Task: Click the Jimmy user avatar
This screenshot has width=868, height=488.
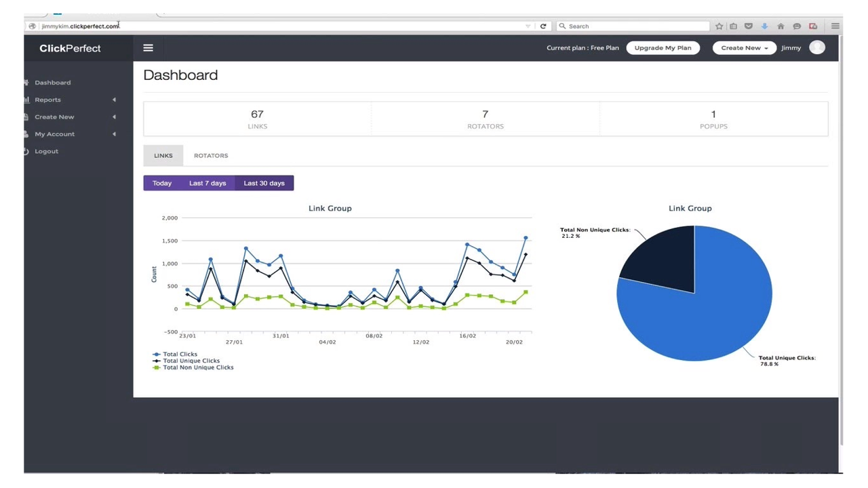Action: tap(817, 47)
